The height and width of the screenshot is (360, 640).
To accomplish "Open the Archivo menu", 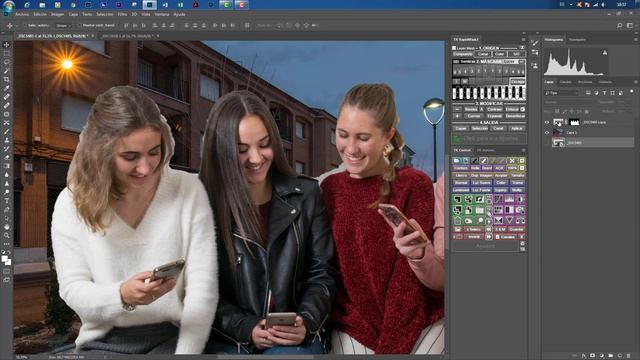I will click(22, 14).
